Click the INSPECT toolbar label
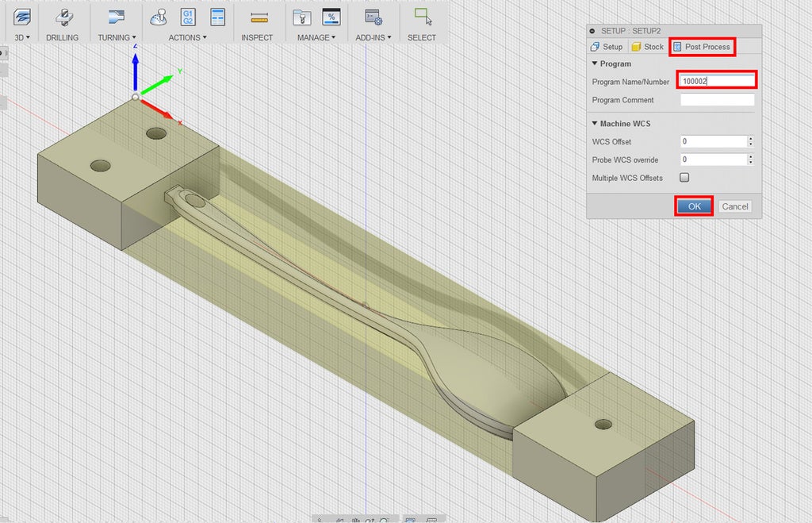The width and height of the screenshot is (812, 523). [257, 37]
